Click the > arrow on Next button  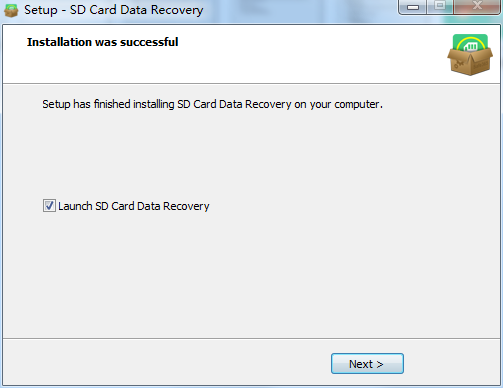[380, 364]
